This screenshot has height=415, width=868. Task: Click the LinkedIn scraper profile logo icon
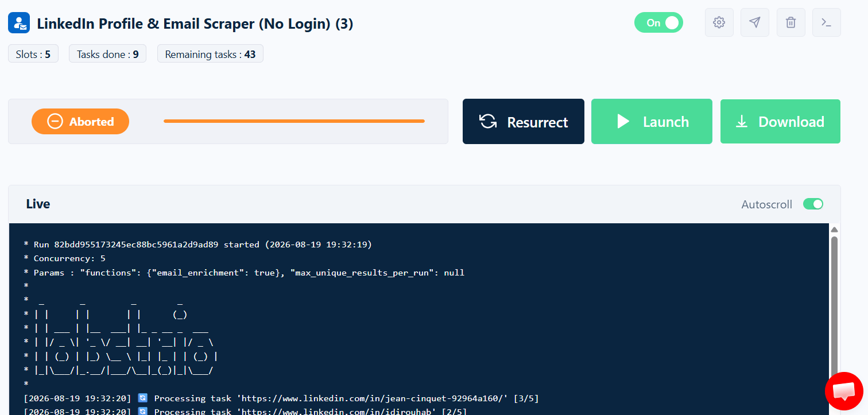tap(19, 23)
